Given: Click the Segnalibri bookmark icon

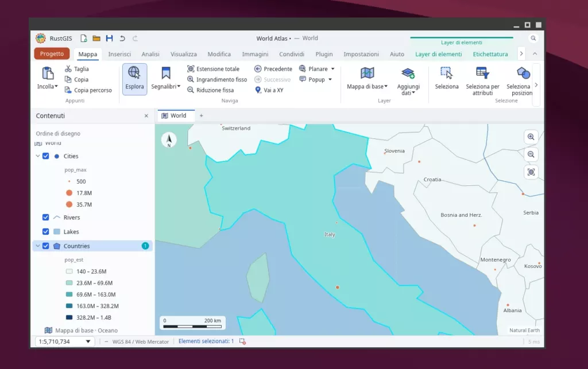Looking at the screenshot, I should [166, 73].
